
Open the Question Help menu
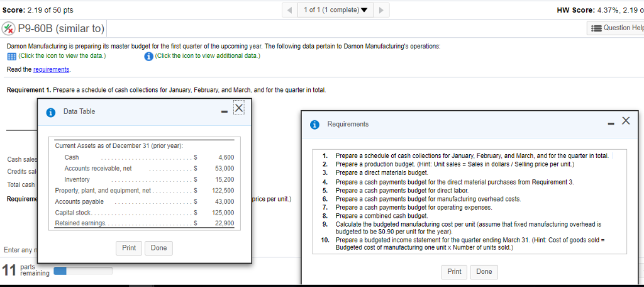[x=616, y=28]
